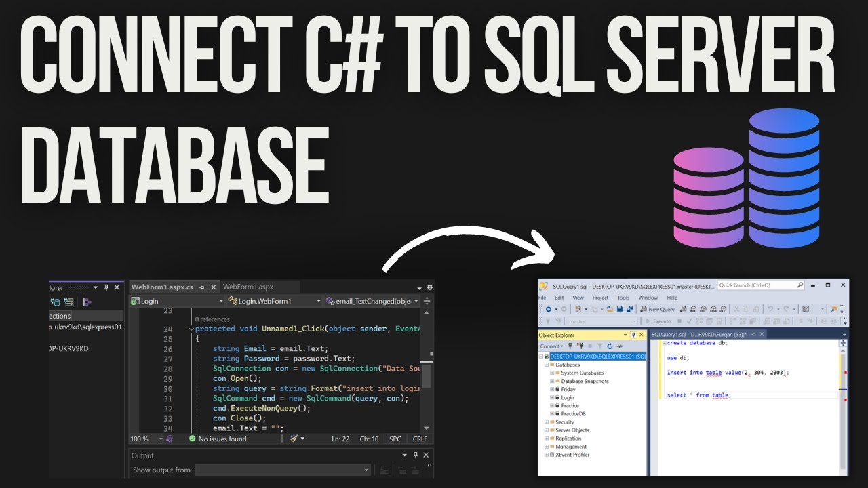This screenshot has width=868, height=488.
Task: Click the Refresh icon in Object Explorer
Action: pyautogui.click(x=610, y=346)
